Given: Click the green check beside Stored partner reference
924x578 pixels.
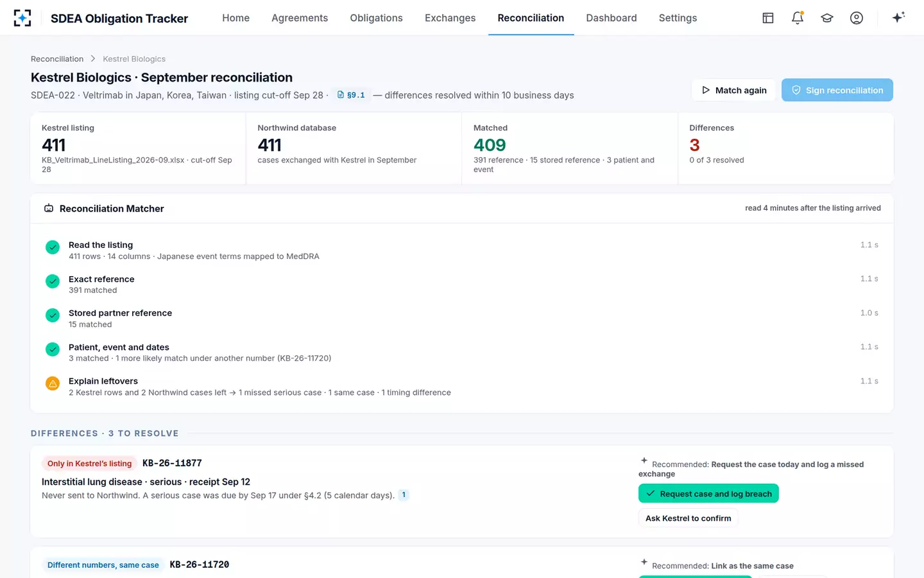Looking at the screenshot, I should [x=53, y=315].
